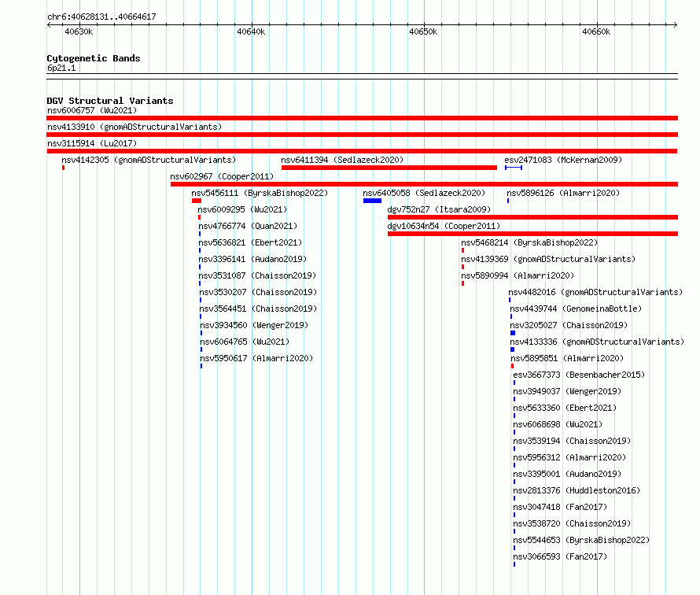Select esv3667373 (Besenbacher2015) label
Screen dimensions: 700x595
tap(579, 375)
